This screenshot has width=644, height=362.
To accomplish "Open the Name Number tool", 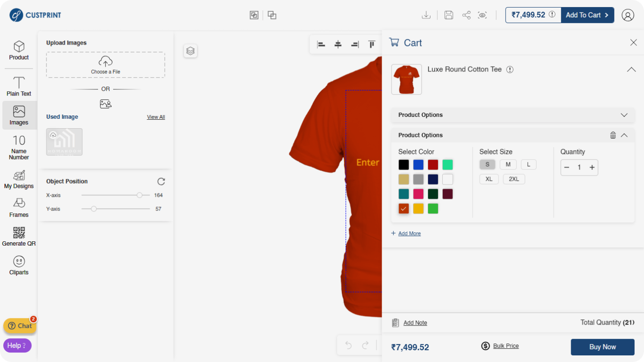I will pyautogui.click(x=19, y=148).
